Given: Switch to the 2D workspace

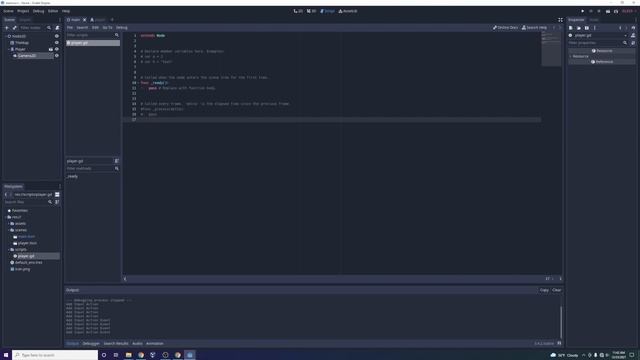Looking at the screenshot, I should [298, 11].
